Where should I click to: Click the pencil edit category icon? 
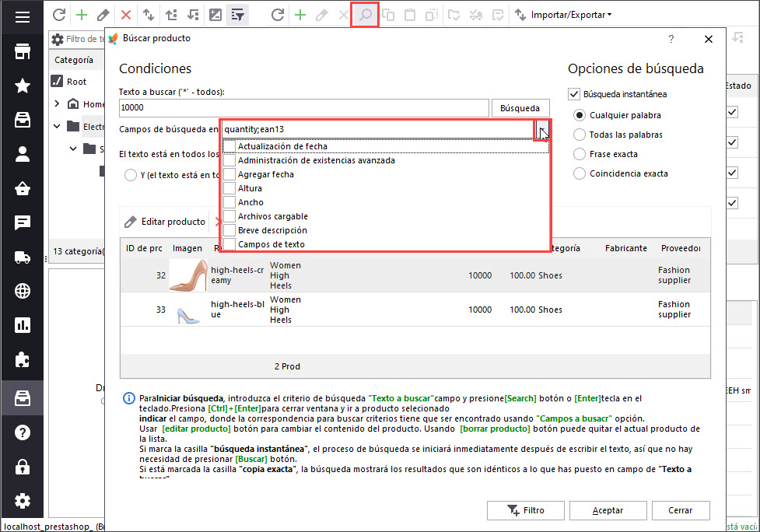103,15
